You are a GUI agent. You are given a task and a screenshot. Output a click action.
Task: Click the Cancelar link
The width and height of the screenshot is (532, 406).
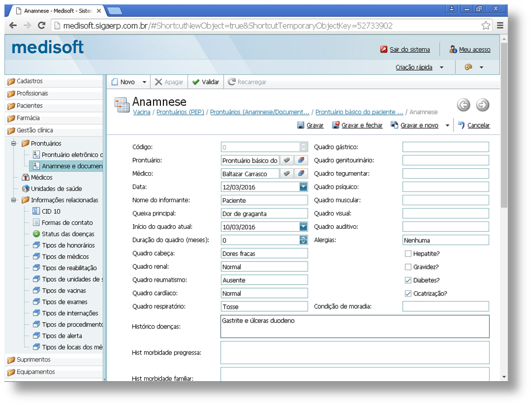tap(478, 125)
